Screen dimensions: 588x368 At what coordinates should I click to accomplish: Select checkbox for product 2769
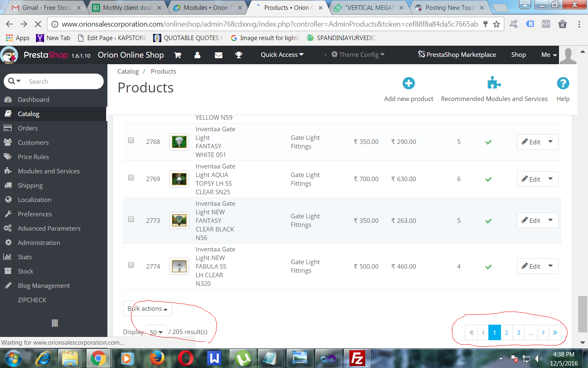(x=131, y=177)
